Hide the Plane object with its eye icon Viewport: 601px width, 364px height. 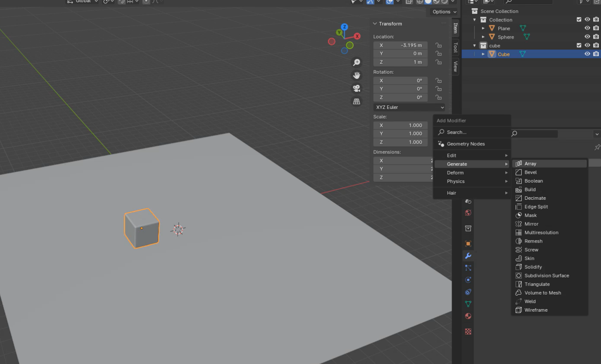pos(587,28)
